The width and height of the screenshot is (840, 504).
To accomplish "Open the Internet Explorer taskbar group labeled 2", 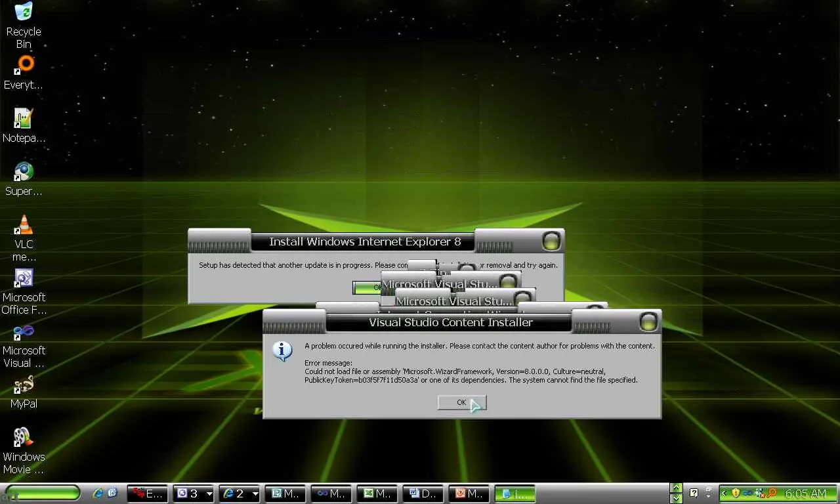I will pyautogui.click(x=240, y=493).
